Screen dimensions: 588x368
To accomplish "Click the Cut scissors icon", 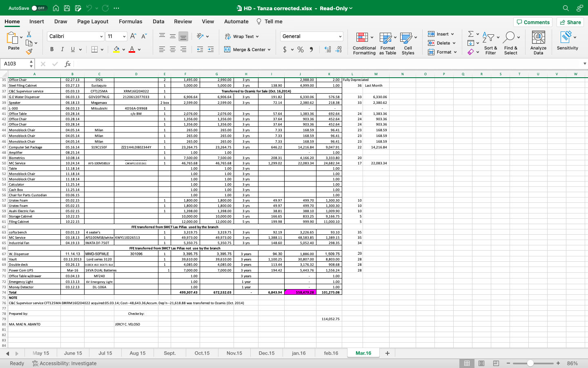I will [x=29, y=34].
